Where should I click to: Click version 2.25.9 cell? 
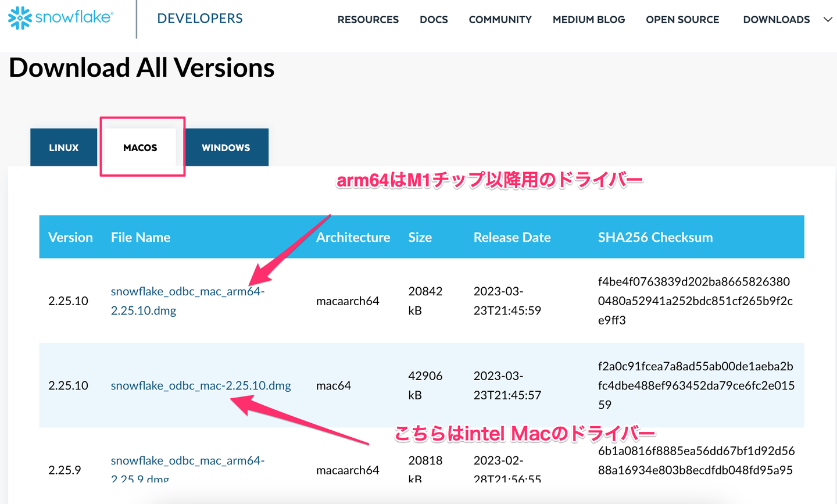click(65, 470)
